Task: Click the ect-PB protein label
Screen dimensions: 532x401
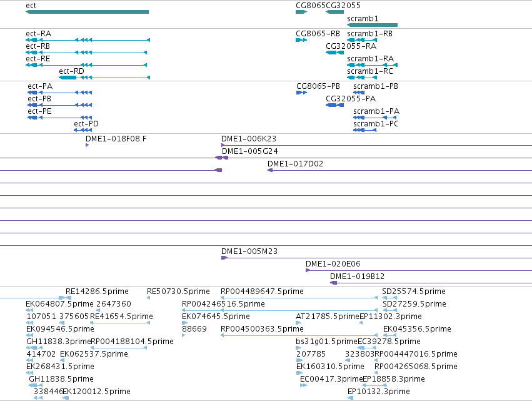Action: point(39,99)
